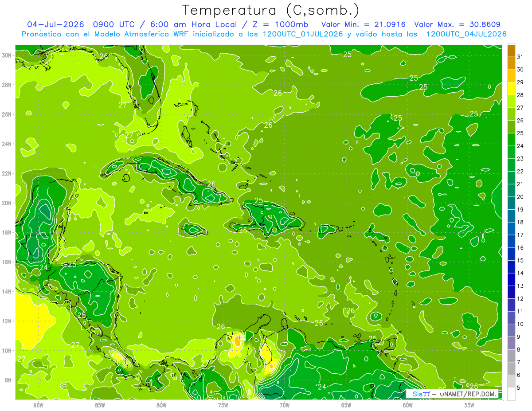Screen dimensions: 532x411
Task: Click the 'Temperatura (C,somb.)' chart title
Action: coord(270,10)
